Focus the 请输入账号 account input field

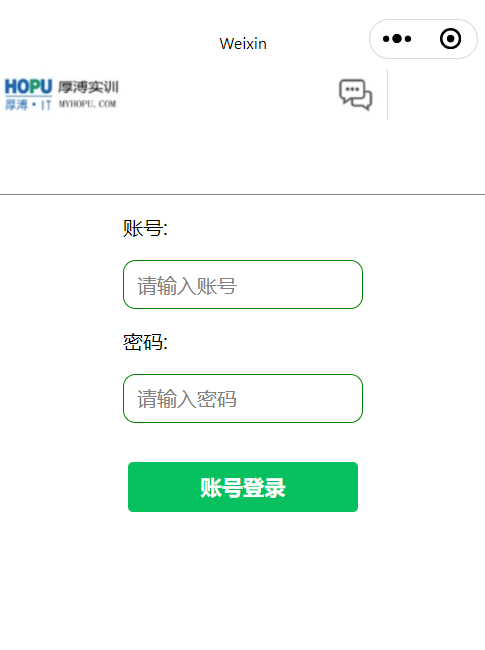coord(243,285)
